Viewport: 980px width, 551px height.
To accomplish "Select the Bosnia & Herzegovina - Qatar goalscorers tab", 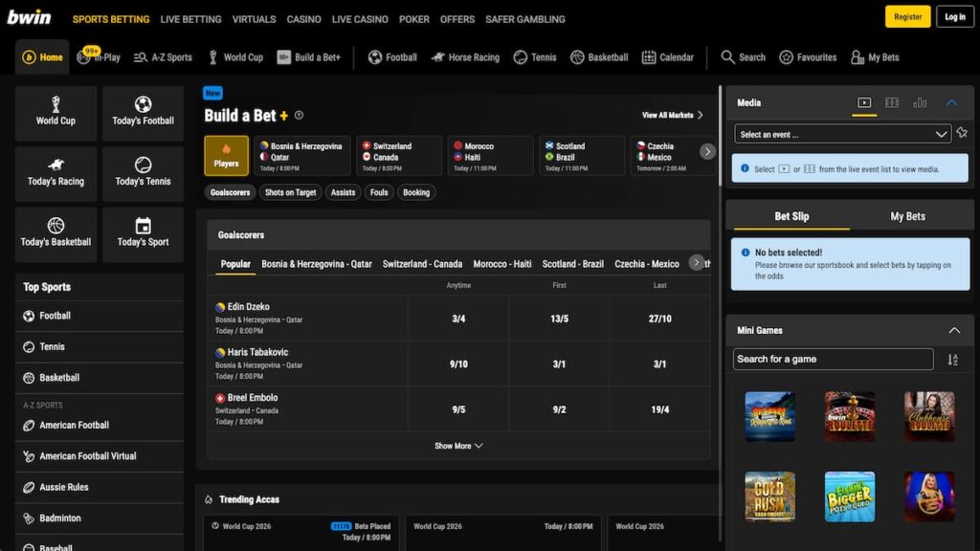I will pyautogui.click(x=316, y=264).
